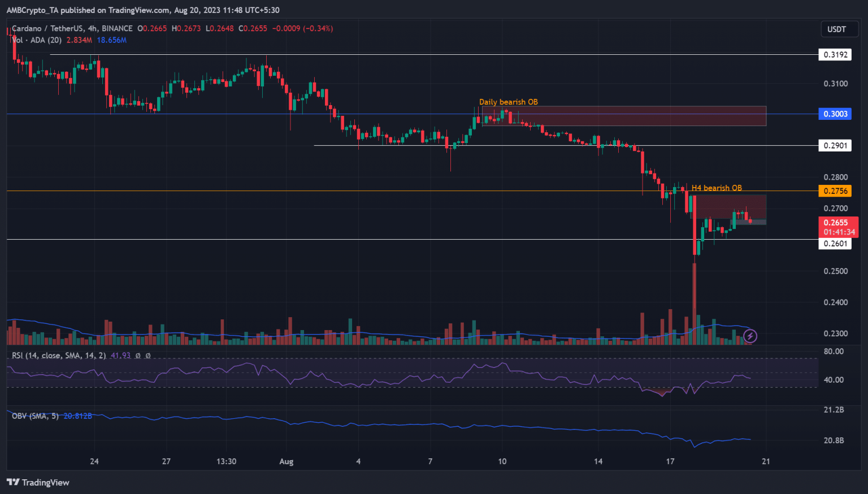This screenshot has height=494, width=868.
Task: Click the red 0.2655 current price countdown label
Action: pos(837,227)
